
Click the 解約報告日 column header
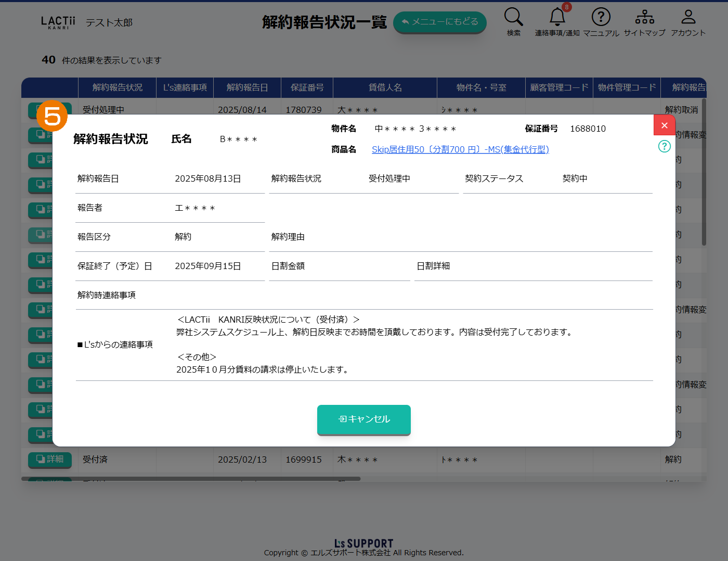click(247, 87)
